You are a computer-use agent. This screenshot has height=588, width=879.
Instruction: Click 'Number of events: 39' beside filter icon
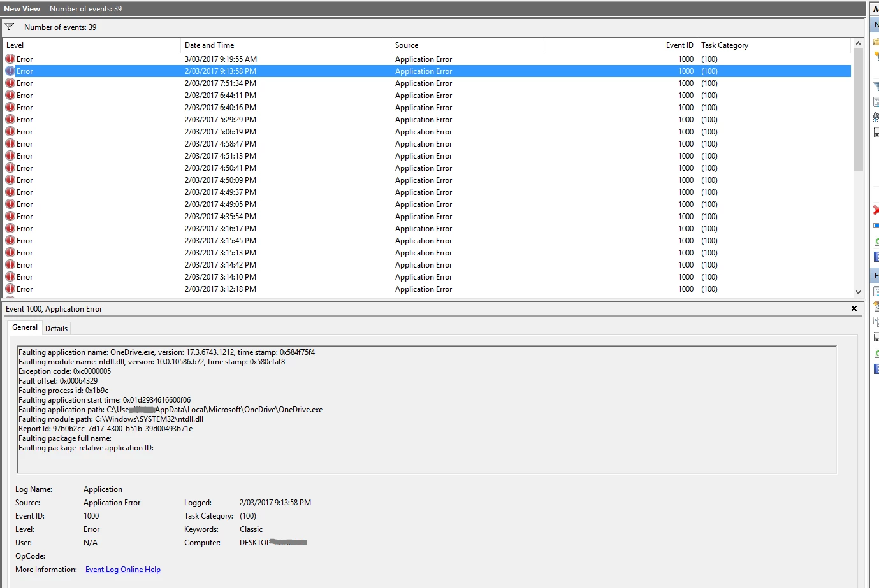pyautogui.click(x=61, y=27)
